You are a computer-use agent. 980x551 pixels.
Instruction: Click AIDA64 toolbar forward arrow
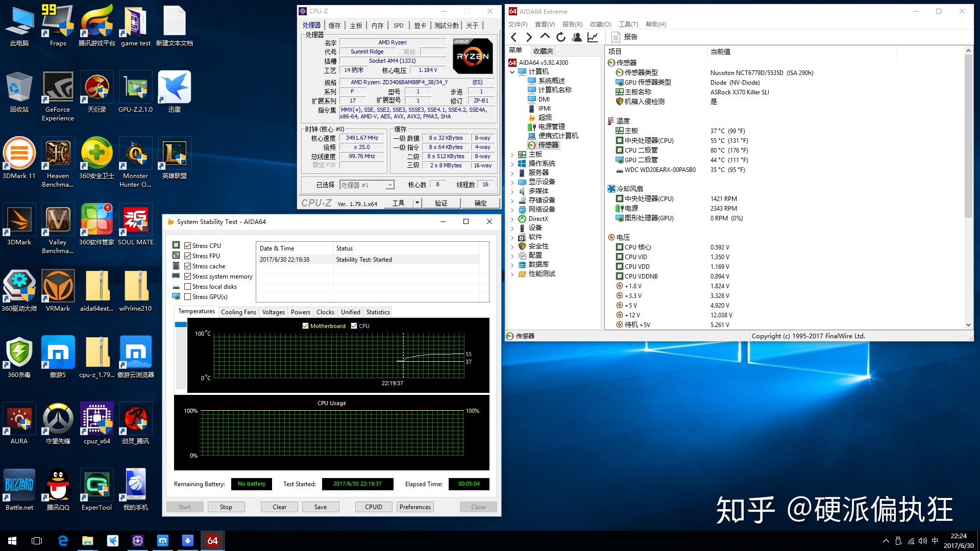(x=529, y=37)
